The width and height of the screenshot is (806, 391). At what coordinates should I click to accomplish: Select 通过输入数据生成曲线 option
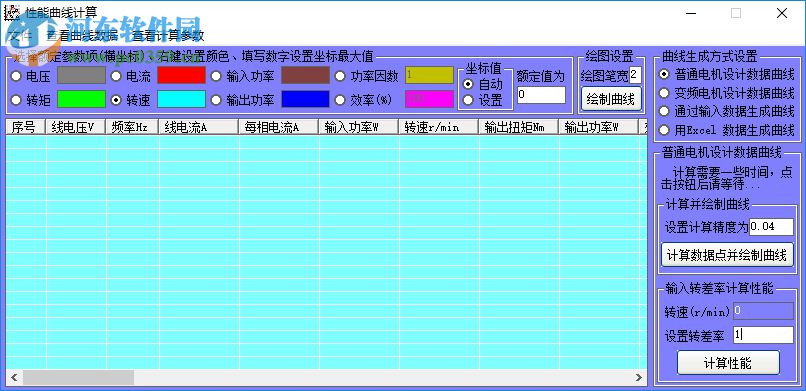click(x=665, y=111)
